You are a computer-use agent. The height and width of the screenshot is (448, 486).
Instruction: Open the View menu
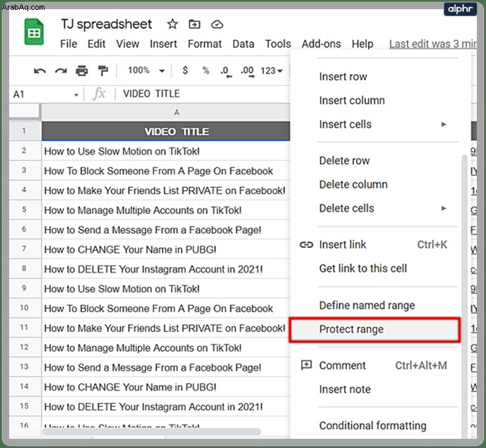click(x=127, y=44)
